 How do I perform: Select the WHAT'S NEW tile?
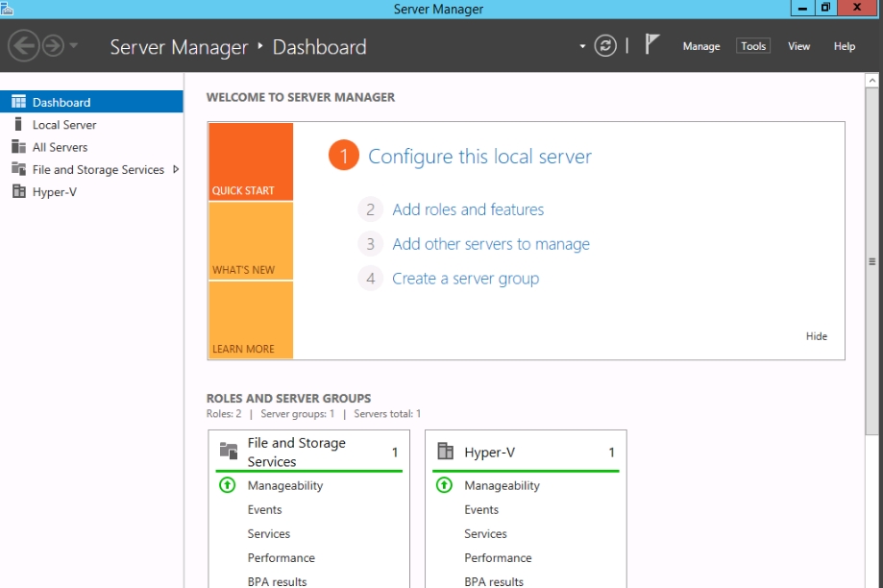tap(250, 241)
